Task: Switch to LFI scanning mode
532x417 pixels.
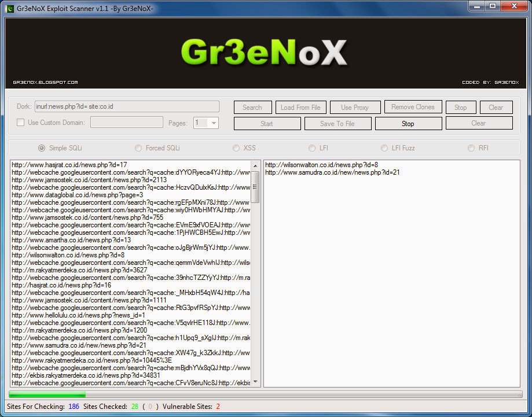Action: point(311,147)
